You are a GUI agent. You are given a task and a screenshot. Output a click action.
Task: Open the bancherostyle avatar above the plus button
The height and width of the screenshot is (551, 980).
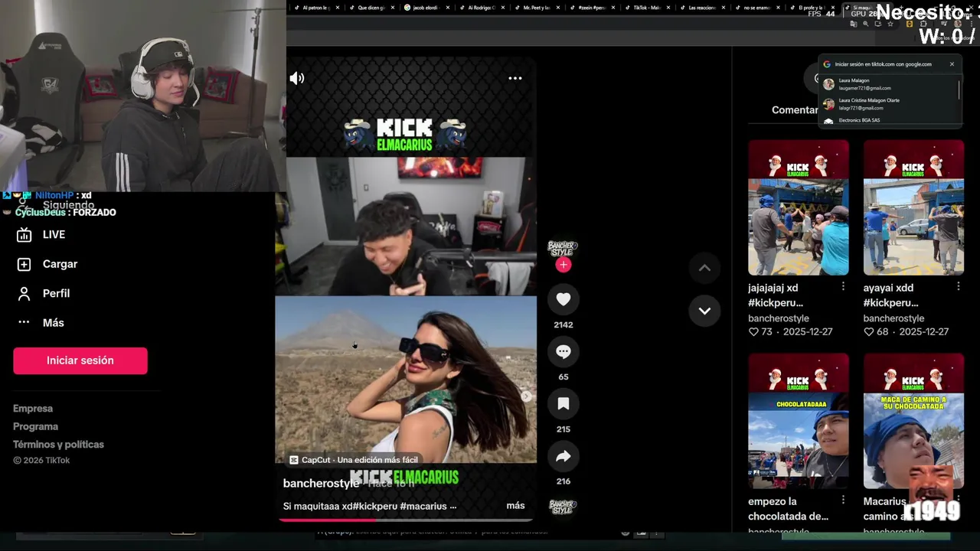[563, 248]
